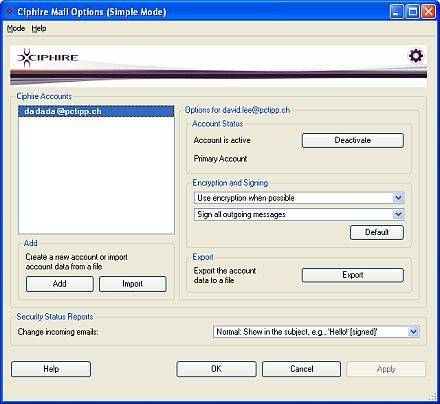Open the Mode menu
Viewport: 440px width, 404px height.
point(16,29)
